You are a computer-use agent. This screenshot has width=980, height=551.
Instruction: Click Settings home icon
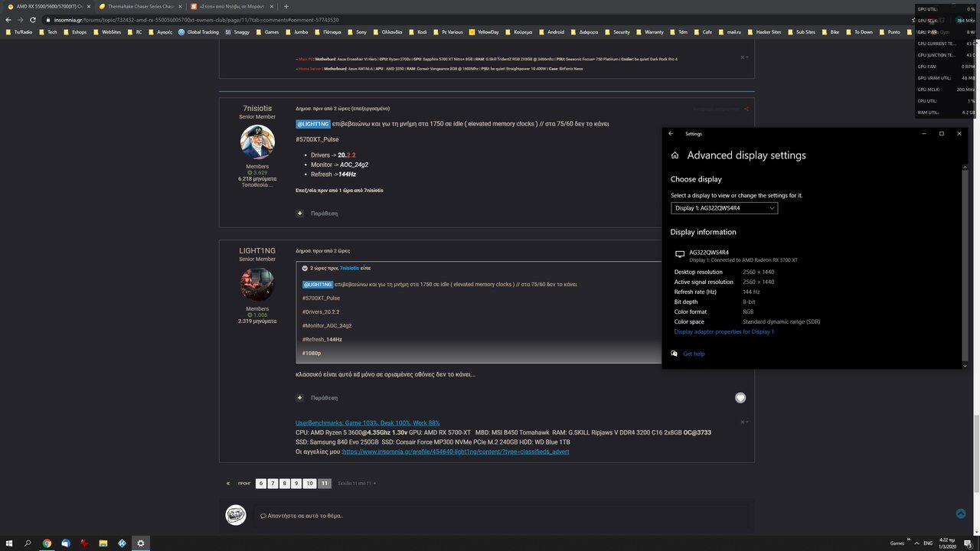(x=675, y=155)
